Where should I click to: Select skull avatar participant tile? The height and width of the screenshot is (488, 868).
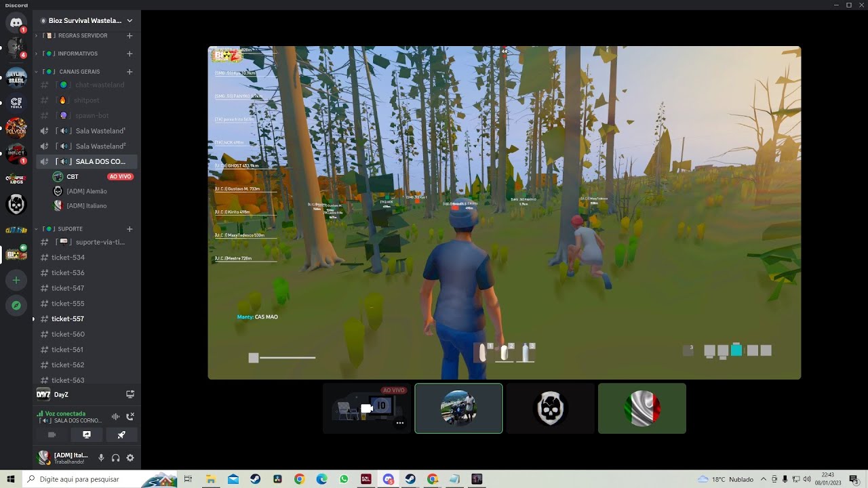pyautogui.click(x=550, y=408)
